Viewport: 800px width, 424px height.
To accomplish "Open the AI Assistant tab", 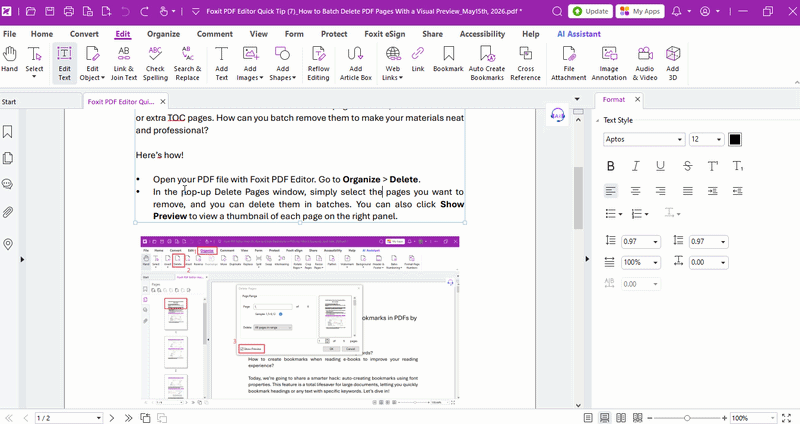I will [579, 34].
